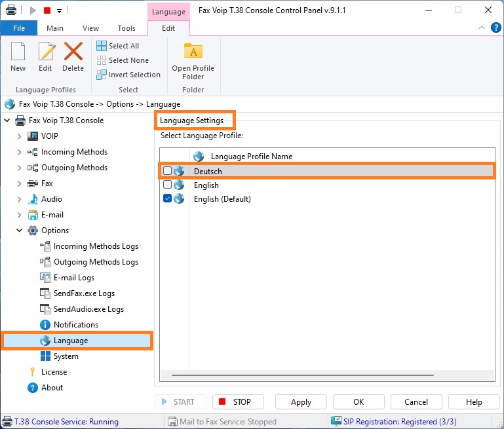The width and height of the screenshot is (504, 429).
Task: Select VOIP in the tree
Action: (x=50, y=136)
